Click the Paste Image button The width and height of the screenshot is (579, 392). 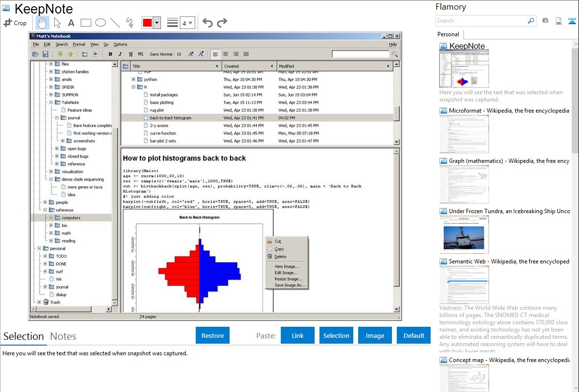[x=375, y=335]
